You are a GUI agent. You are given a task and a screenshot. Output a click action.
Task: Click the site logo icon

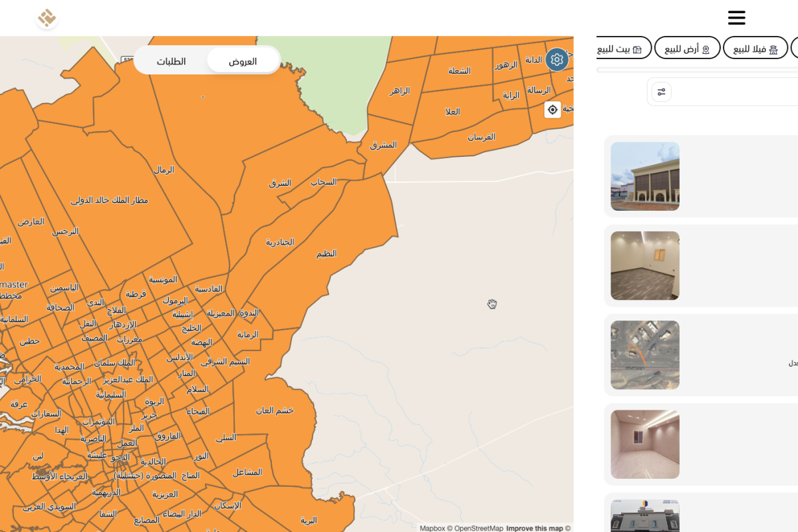47,18
